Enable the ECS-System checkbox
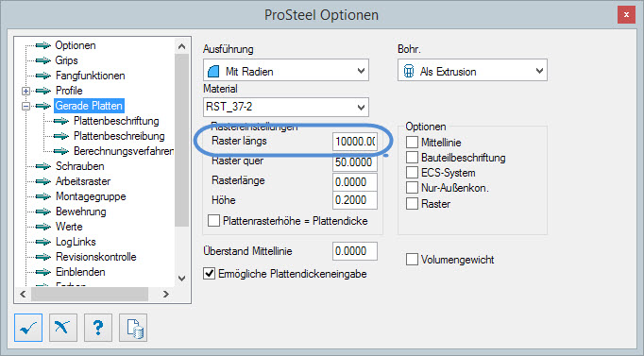 [x=412, y=173]
